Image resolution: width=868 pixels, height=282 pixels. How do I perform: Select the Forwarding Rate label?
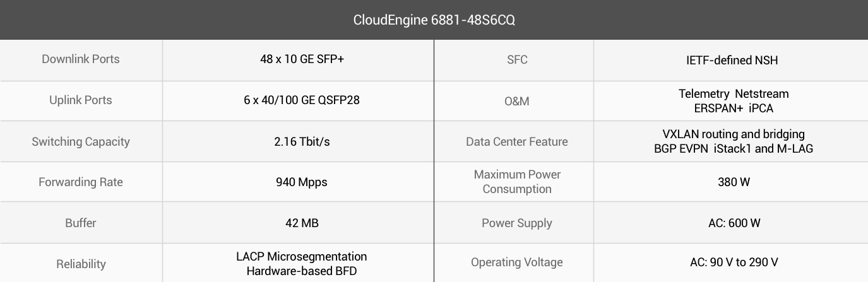pyautogui.click(x=81, y=182)
